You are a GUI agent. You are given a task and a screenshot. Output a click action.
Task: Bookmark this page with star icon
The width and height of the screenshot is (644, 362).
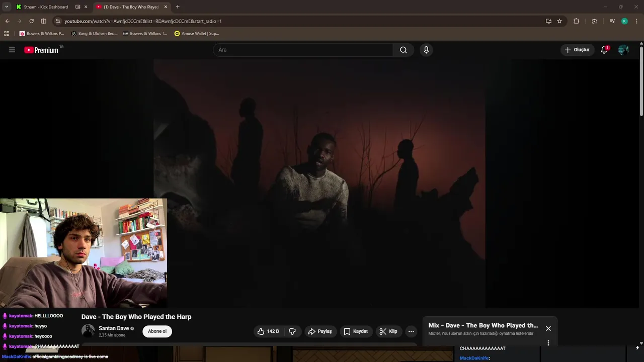559,21
